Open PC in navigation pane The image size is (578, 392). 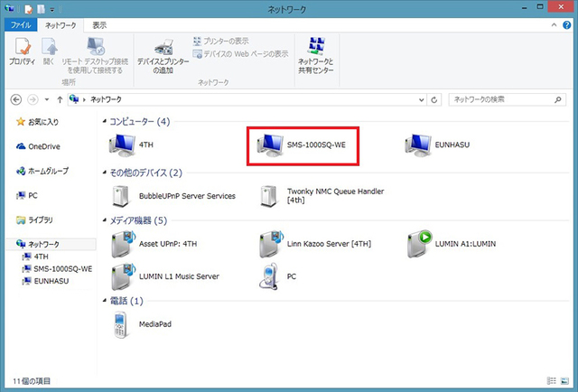tap(27, 195)
